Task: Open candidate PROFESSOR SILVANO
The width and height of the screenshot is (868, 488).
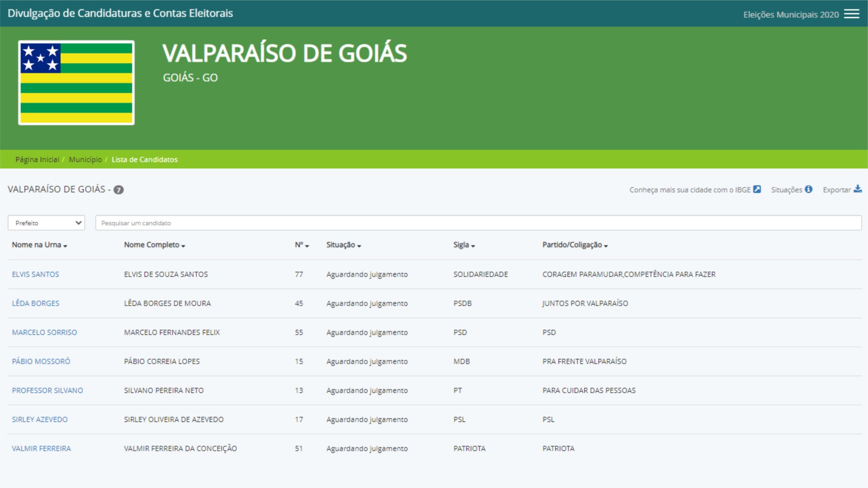Action: tap(47, 390)
